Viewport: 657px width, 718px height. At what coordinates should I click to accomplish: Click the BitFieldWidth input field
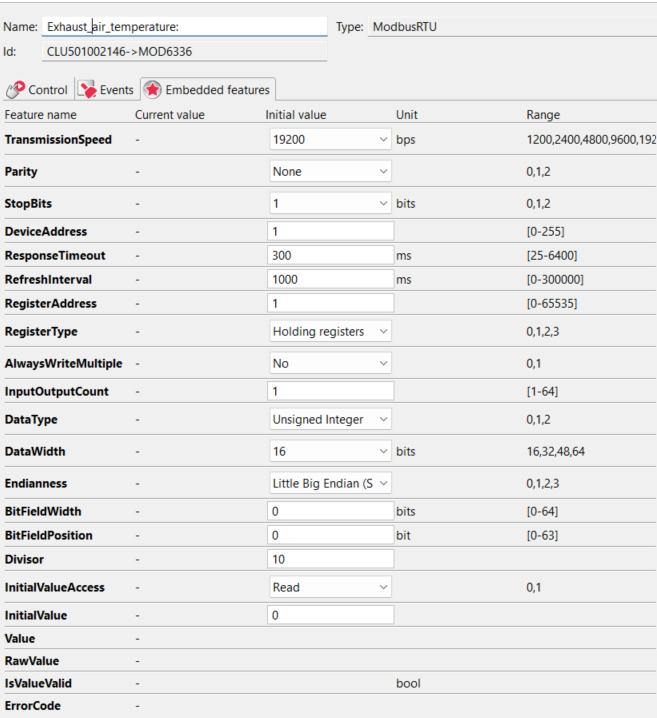pyautogui.click(x=331, y=511)
